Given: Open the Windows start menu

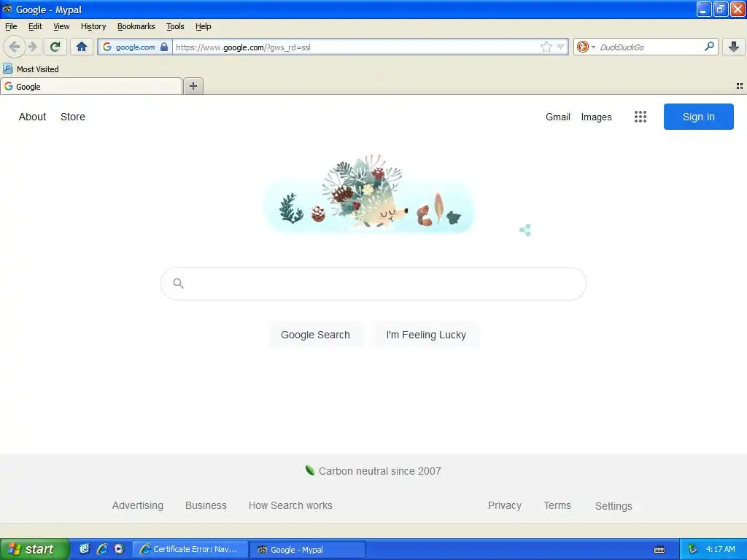Looking at the screenshot, I should (x=34, y=549).
